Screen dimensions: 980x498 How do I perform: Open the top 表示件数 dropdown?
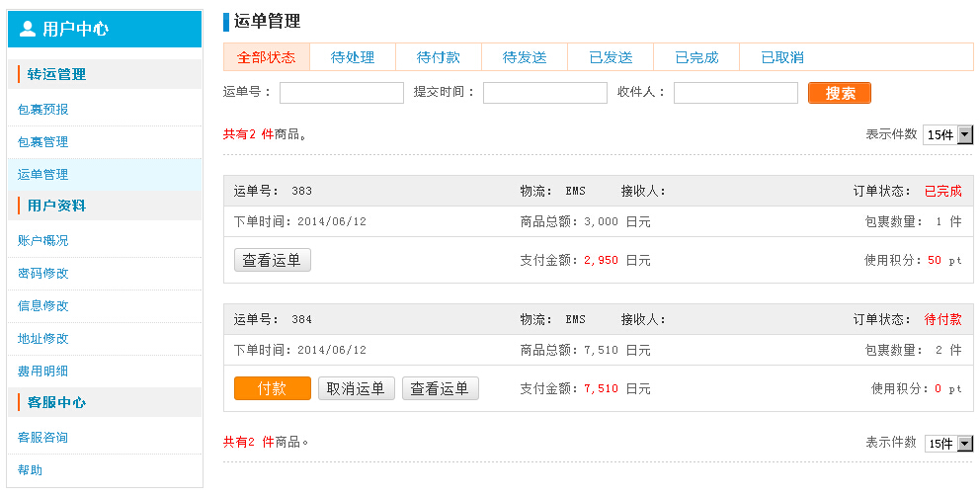pos(948,135)
